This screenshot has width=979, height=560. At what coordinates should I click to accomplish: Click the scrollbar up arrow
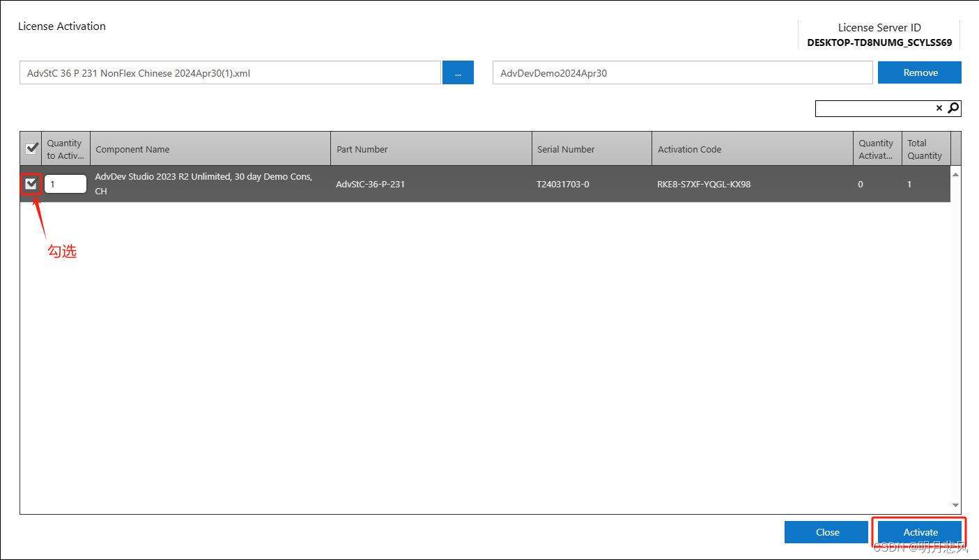pyautogui.click(x=955, y=174)
